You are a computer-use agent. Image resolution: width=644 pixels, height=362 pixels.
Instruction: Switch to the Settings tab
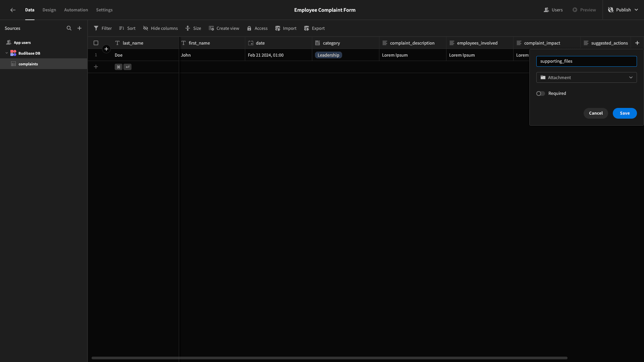coord(104,10)
